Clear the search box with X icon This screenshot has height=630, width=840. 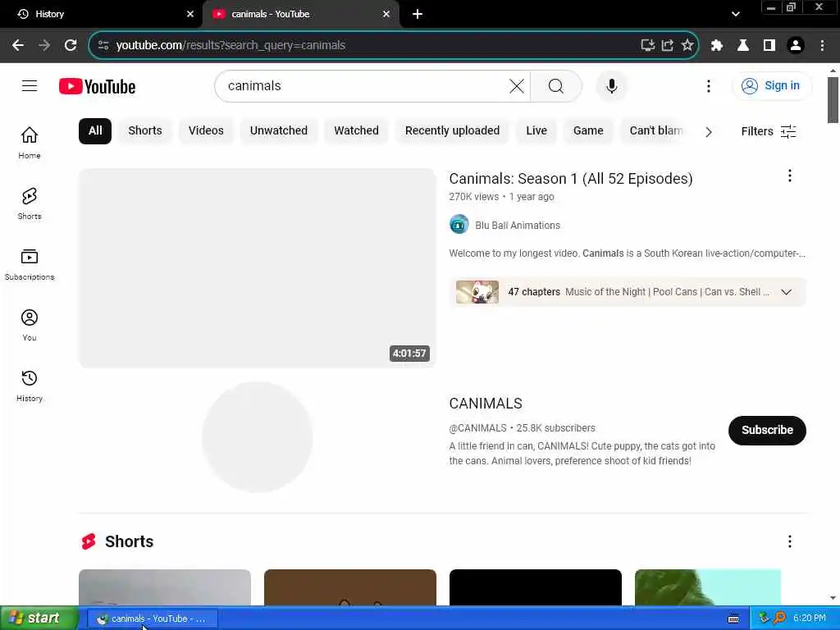[517, 85]
